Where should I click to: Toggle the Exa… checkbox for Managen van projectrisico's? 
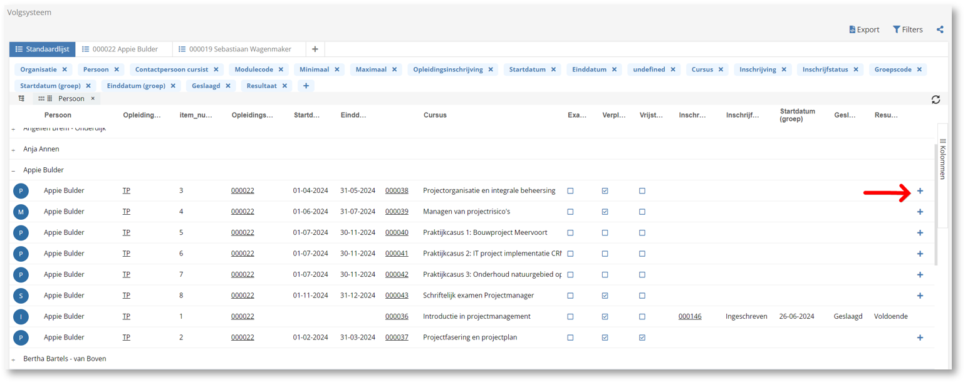pos(570,212)
